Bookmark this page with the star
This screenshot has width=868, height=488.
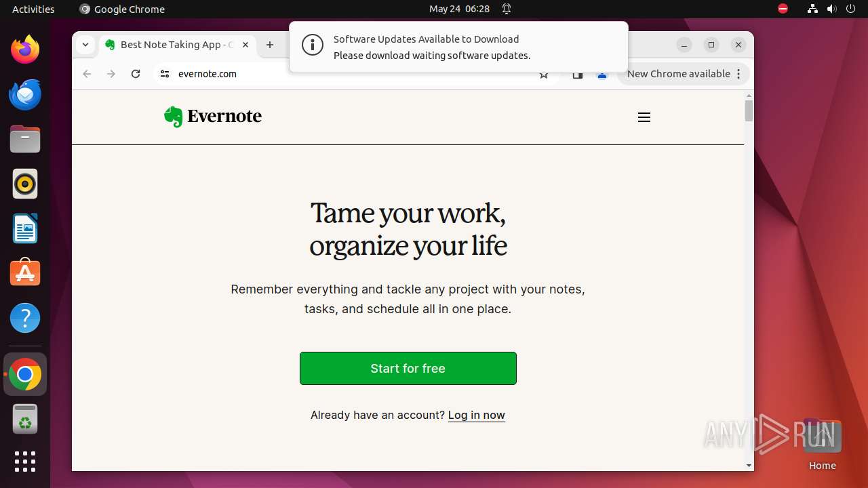[544, 75]
